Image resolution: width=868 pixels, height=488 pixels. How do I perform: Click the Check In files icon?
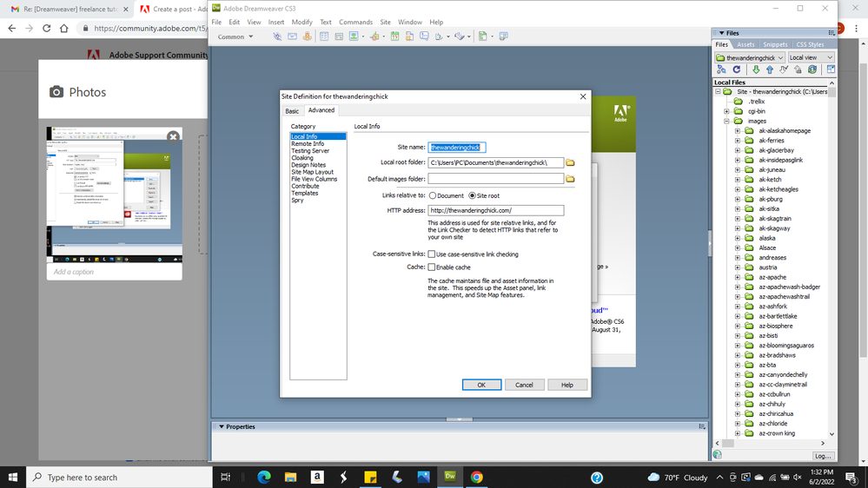(798, 69)
